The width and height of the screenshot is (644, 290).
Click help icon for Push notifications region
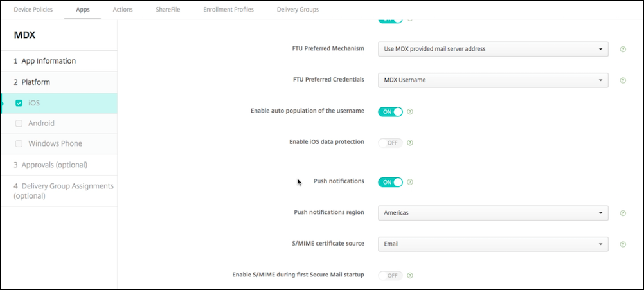623,213
